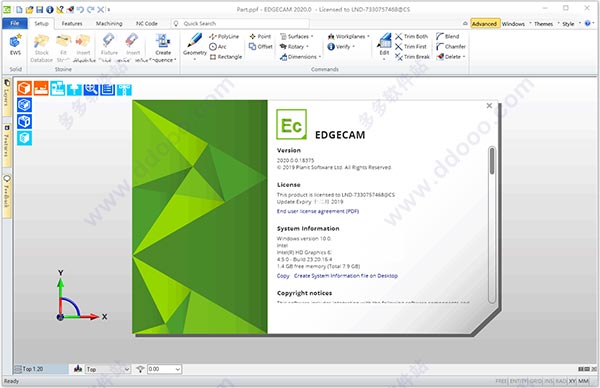Viewport: 600px width, 388px height.
Task: Click the About dialog vertical scrollbar
Action: (492, 224)
